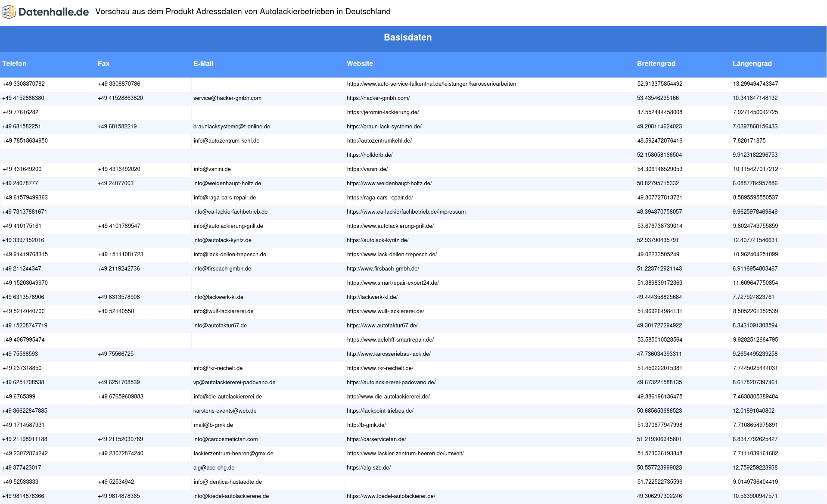827x504 pixels.
Task: Click phone number +49 78518634950
Action: tap(25, 141)
